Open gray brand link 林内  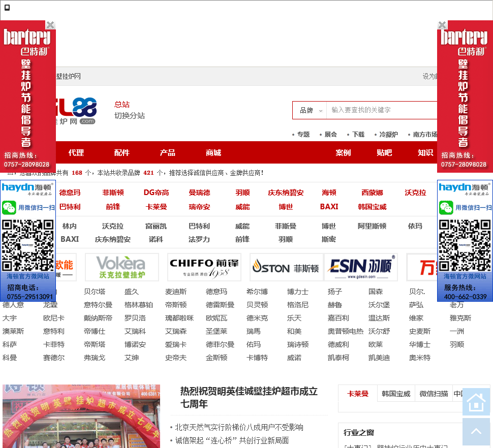[x=70, y=226]
